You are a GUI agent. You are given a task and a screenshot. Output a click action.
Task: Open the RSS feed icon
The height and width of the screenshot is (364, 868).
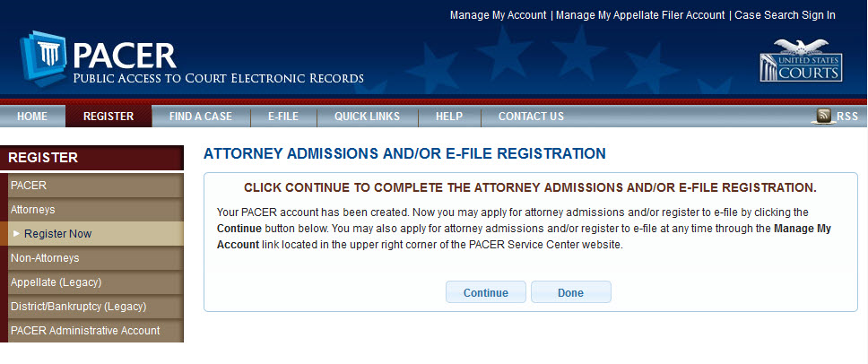824,116
